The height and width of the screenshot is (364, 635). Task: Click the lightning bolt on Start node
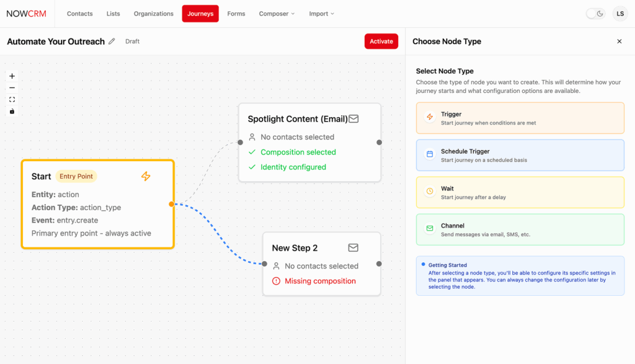click(146, 176)
